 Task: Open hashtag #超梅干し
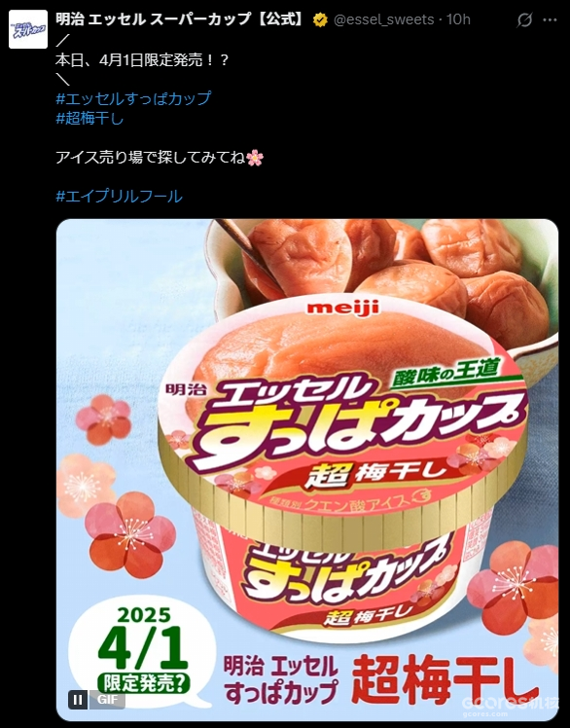click(x=89, y=118)
